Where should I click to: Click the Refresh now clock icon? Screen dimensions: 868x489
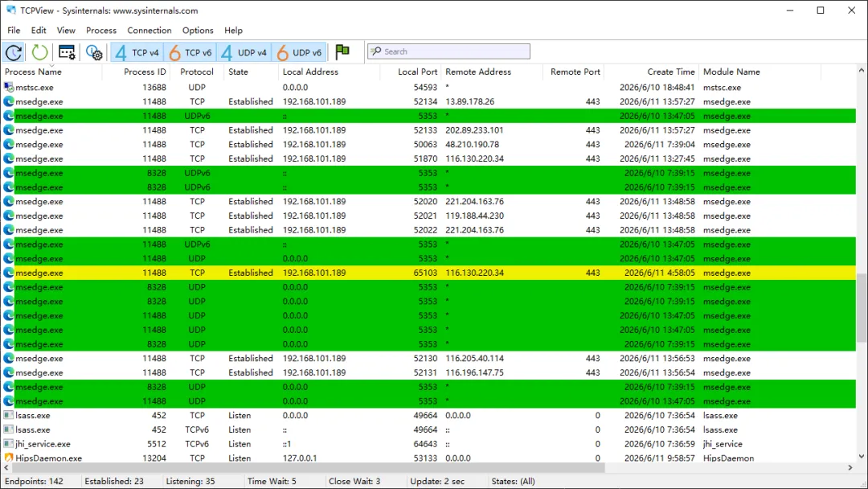(14, 52)
